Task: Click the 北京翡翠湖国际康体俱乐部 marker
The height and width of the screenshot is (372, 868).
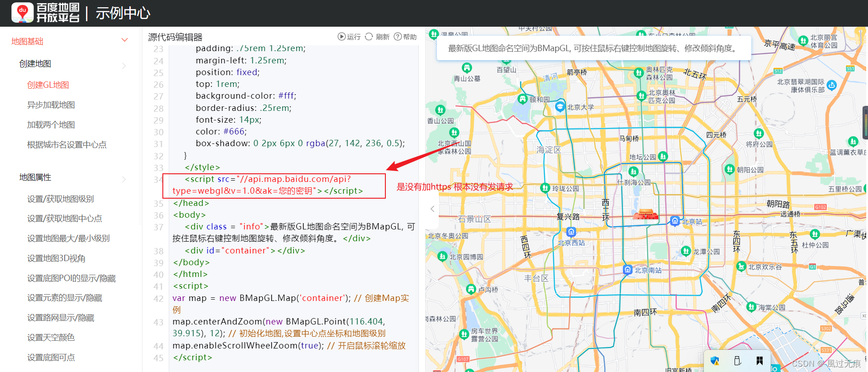Action: 831,85
